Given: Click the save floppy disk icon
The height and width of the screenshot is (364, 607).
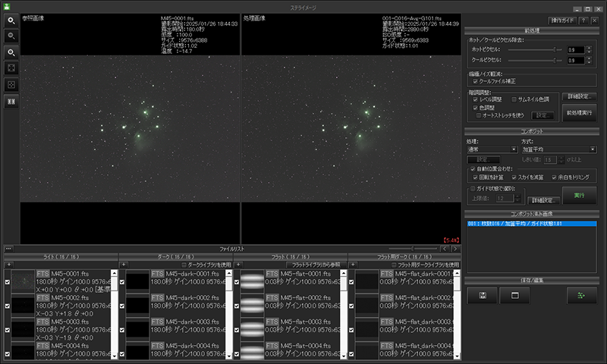Looking at the screenshot, I should (x=483, y=296).
